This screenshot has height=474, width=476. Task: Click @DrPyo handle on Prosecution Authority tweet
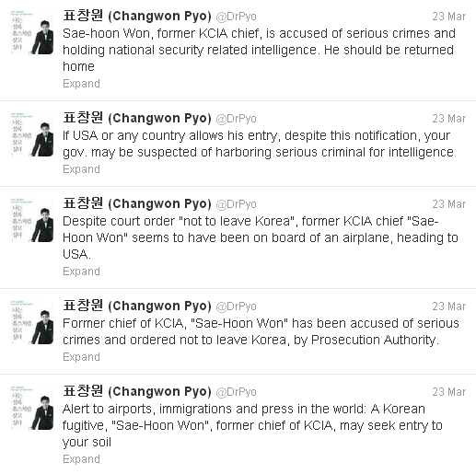tap(236, 306)
